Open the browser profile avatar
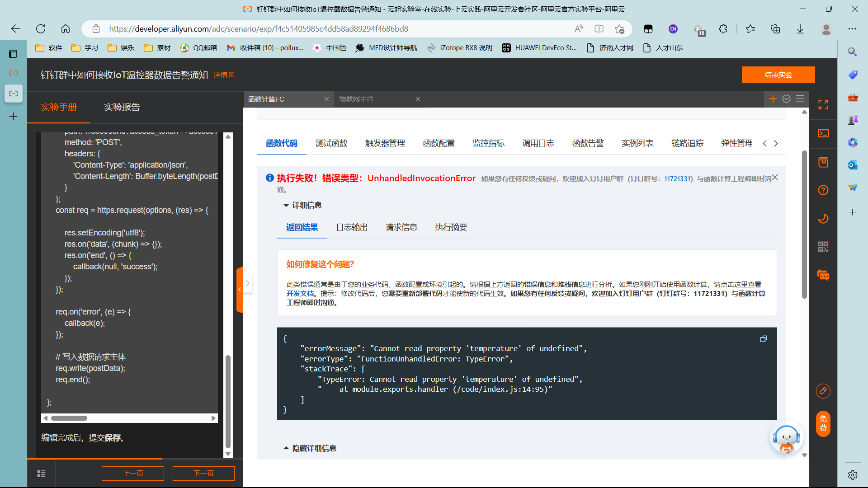The image size is (868, 488). point(826,29)
